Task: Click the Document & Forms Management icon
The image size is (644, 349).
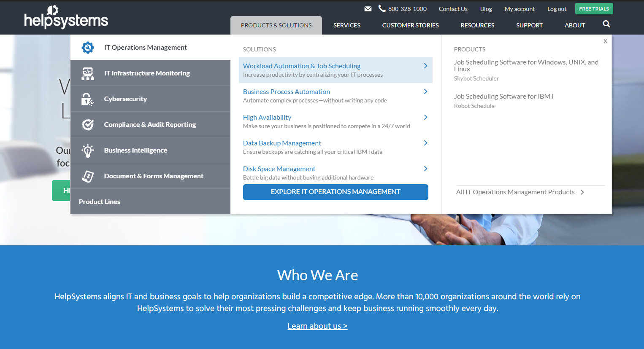Action: tap(88, 176)
